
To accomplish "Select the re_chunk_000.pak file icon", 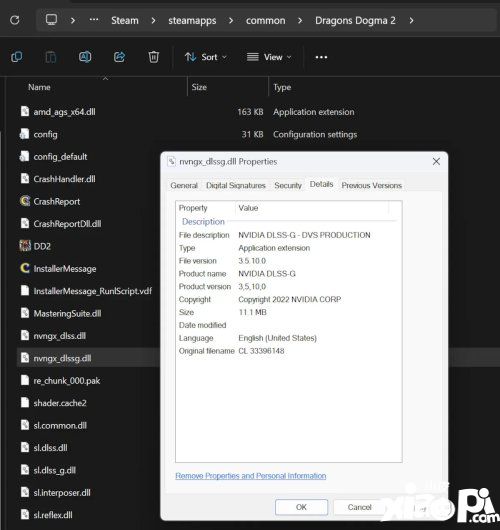I will tap(25, 380).
